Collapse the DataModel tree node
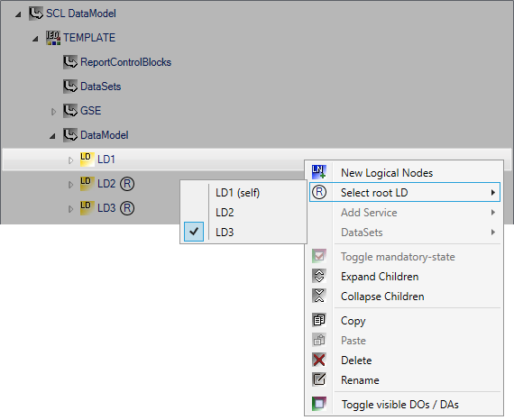This screenshot has width=514, height=420. tap(52, 136)
